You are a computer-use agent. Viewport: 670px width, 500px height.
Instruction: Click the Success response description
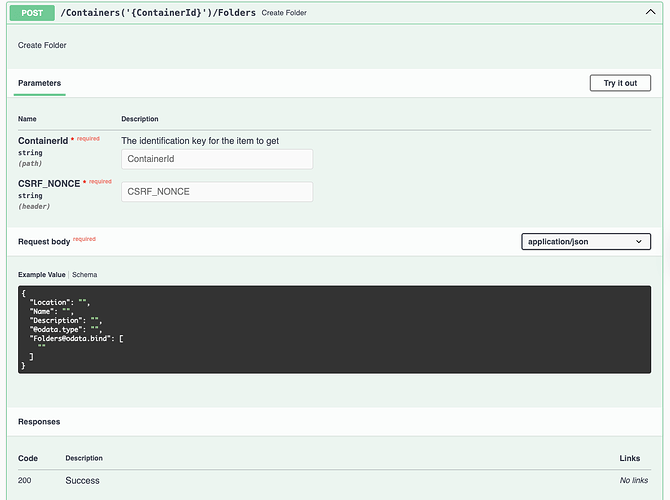(83, 480)
